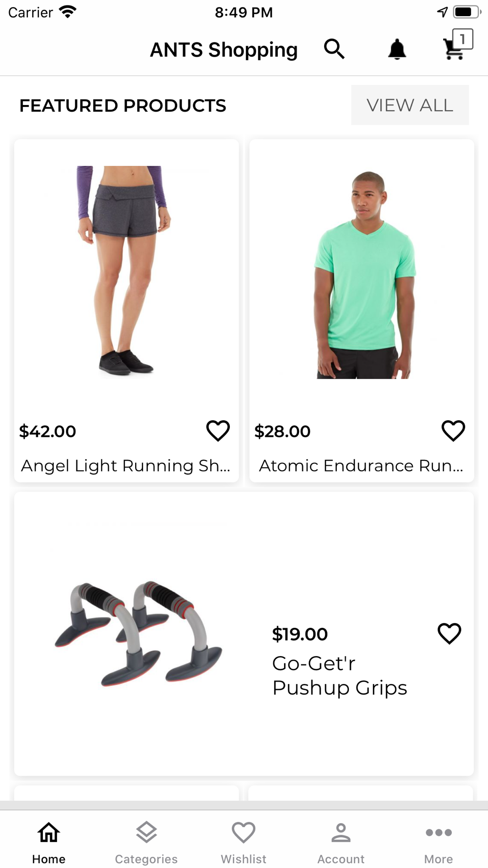
Task: Select the Home tab icon
Action: coord(49,832)
